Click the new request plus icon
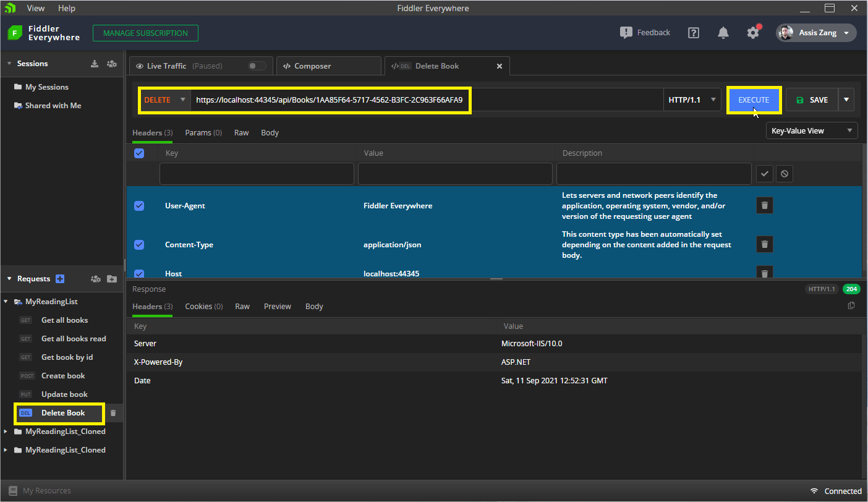This screenshot has width=868, height=502. pyautogui.click(x=60, y=279)
